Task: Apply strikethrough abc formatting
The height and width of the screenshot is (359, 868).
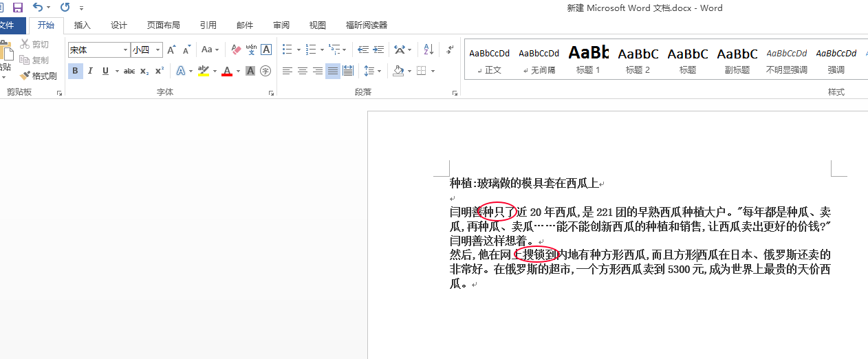Action: click(x=129, y=71)
